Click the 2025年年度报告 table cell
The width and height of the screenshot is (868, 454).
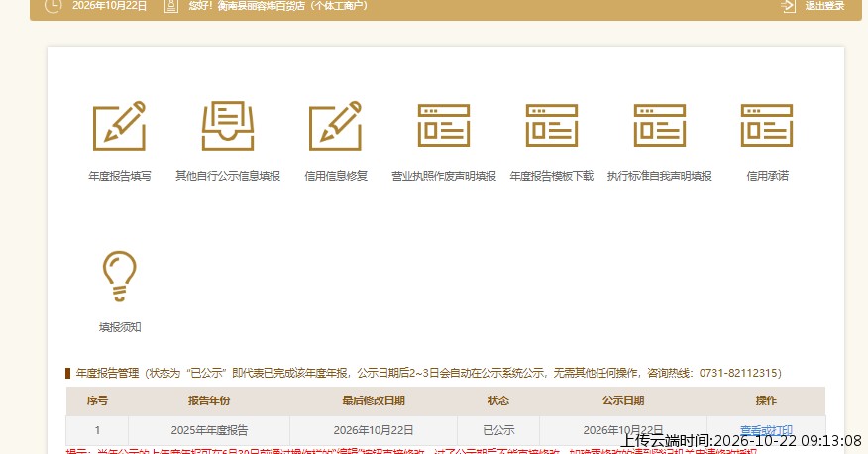pyautogui.click(x=209, y=430)
